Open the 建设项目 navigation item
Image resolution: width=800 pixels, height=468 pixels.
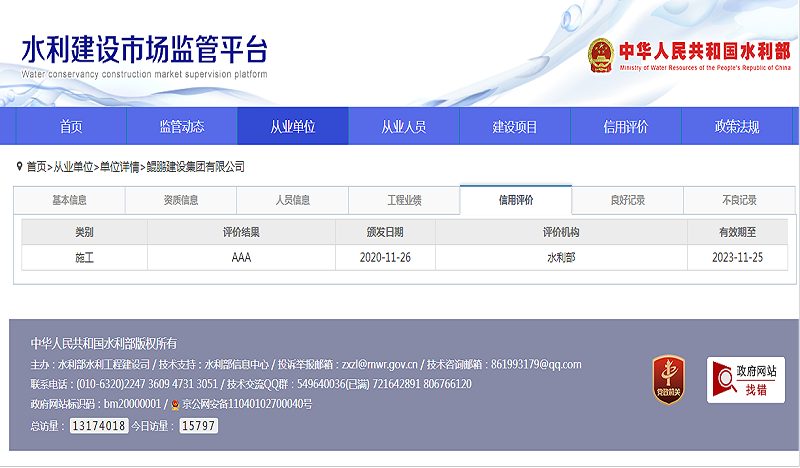coord(515,126)
